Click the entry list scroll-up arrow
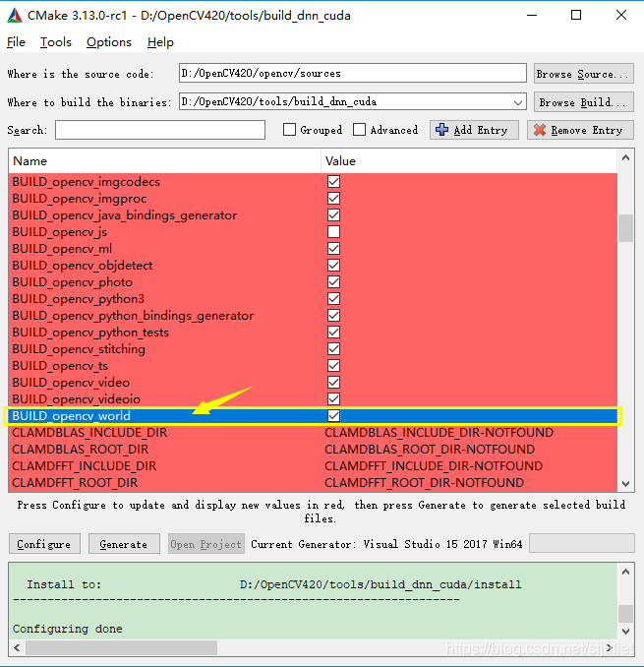The height and width of the screenshot is (667, 644). coord(625,157)
